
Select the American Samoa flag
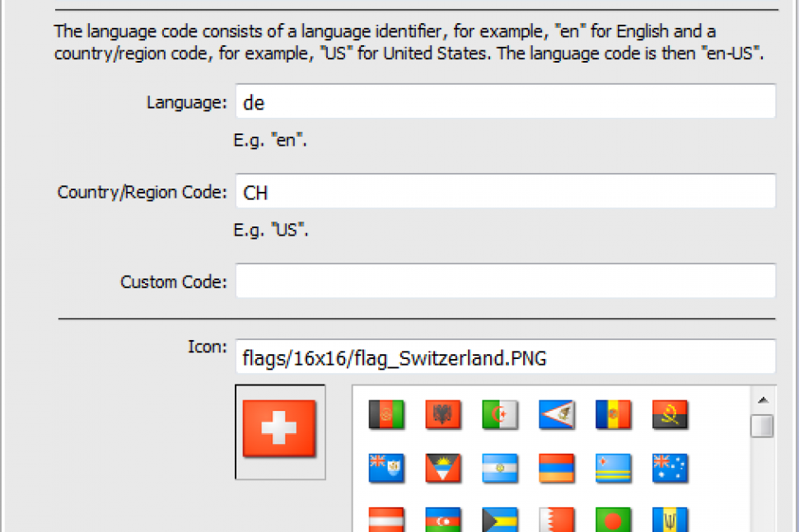point(556,415)
